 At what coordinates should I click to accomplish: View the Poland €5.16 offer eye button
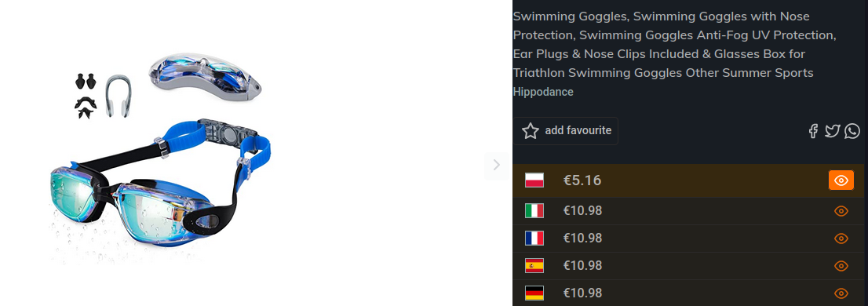[x=841, y=180]
